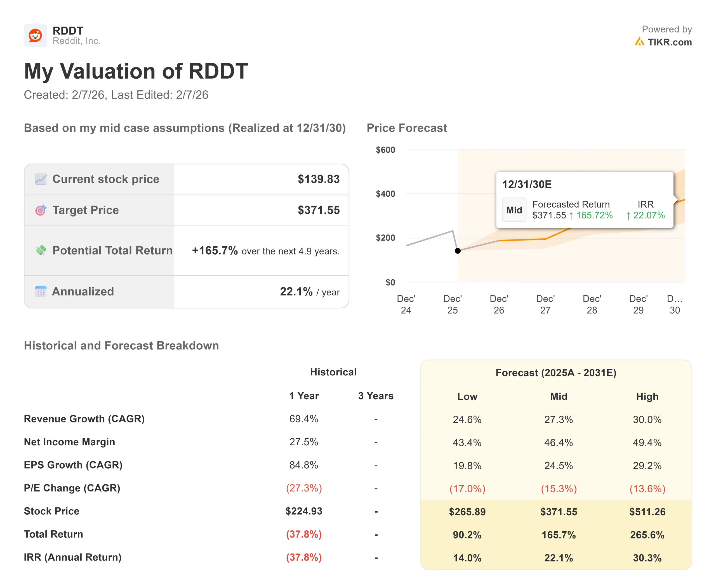Screen dimensions: 716x588
Task: Click the Mid badge in the chart tooltip
Action: (x=514, y=210)
